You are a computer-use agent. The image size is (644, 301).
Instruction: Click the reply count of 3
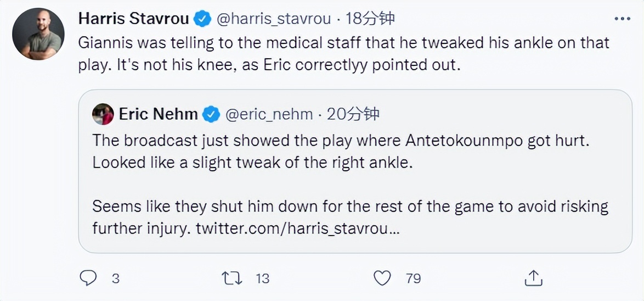[115, 278]
